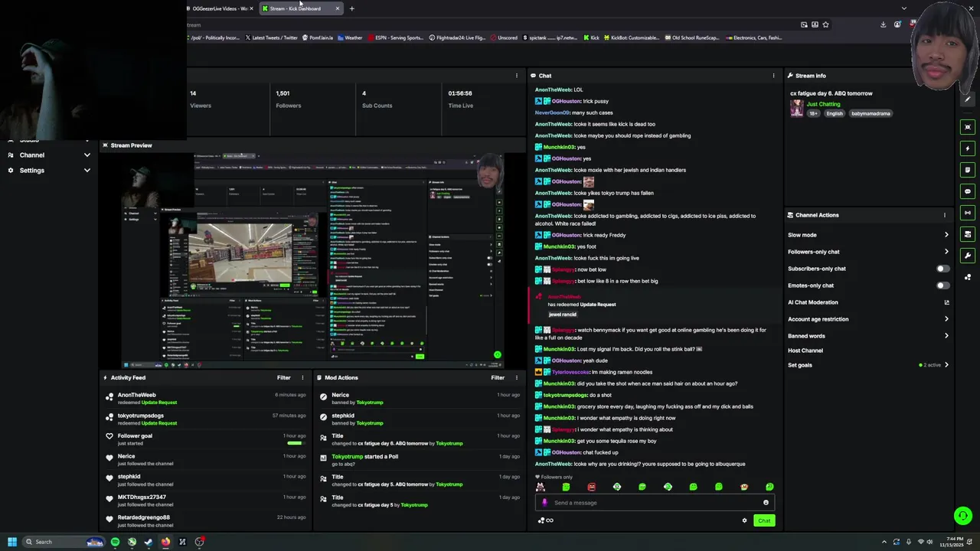Switch to OGGeezerLive Videos browser tab

pyautogui.click(x=220, y=8)
